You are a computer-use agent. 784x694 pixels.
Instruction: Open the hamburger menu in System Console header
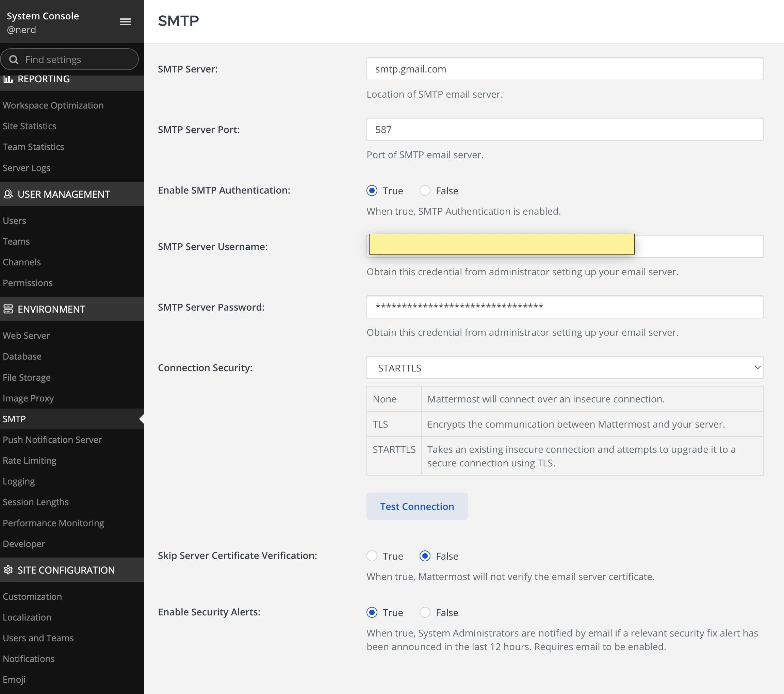click(x=125, y=22)
